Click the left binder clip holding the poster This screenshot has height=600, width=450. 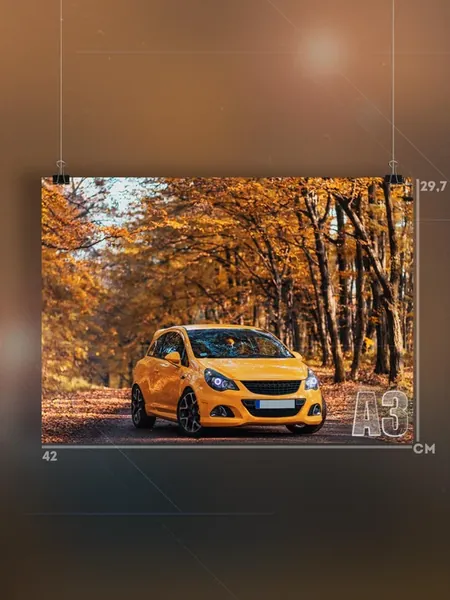coord(61,173)
